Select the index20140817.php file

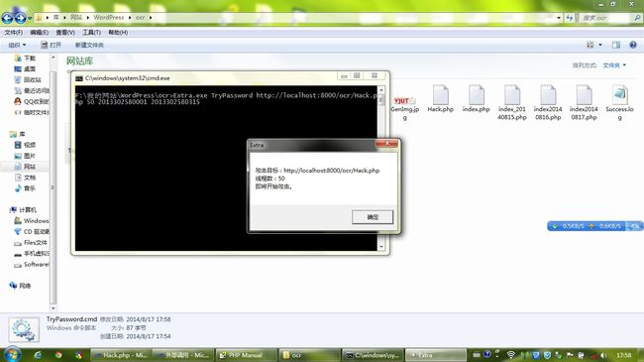pyautogui.click(x=584, y=102)
